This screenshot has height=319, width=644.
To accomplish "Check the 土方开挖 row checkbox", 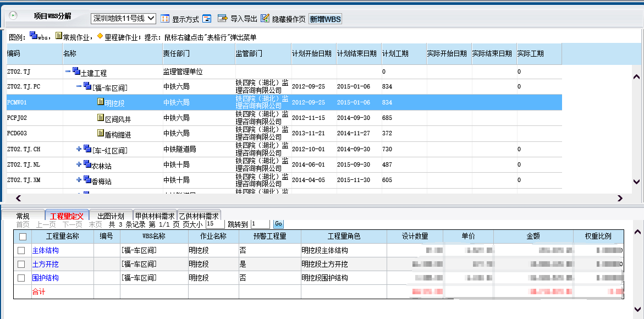I will click(x=21, y=264).
